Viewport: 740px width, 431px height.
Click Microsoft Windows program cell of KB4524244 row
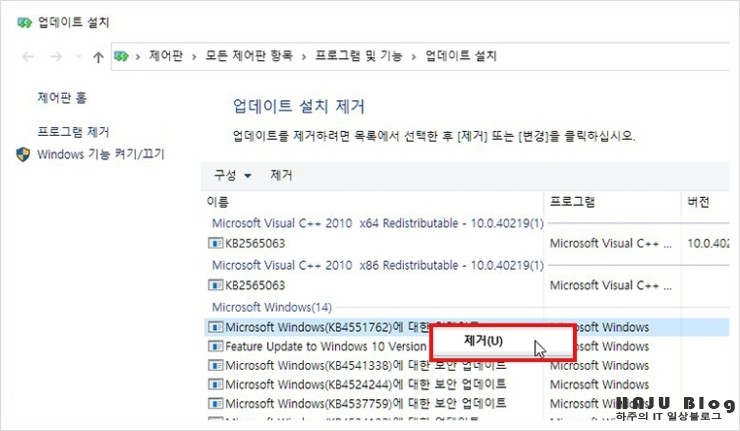coord(599,384)
